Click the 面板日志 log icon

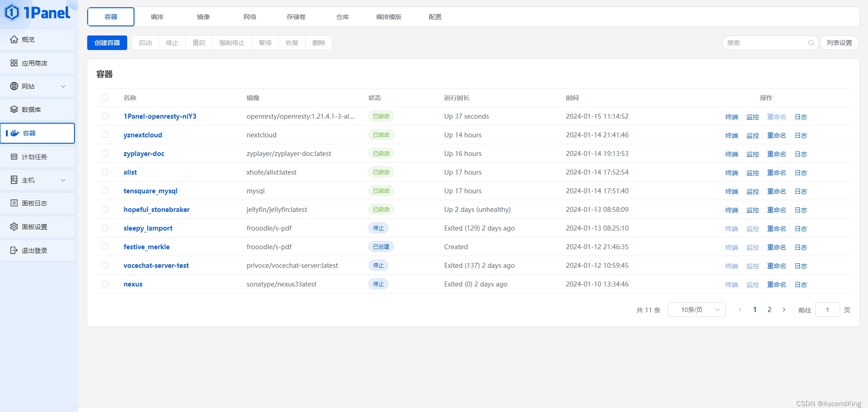[x=14, y=203]
